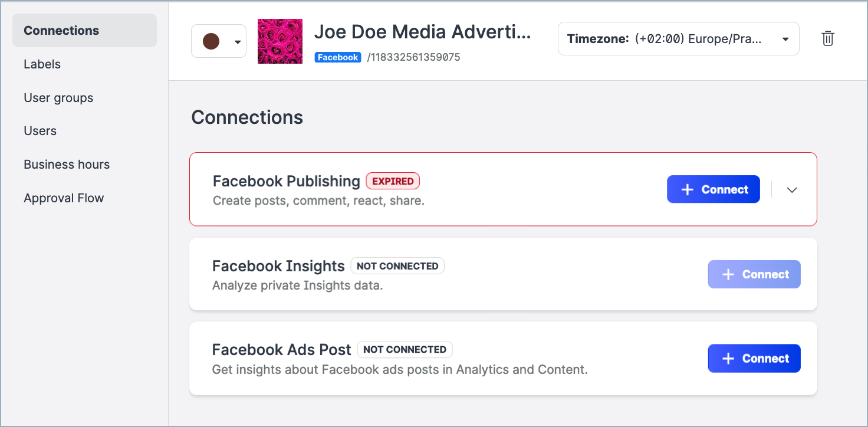Click the profile ID /118332561359075
The width and height of the screenshot is (868, 427).
pos(413,57)
